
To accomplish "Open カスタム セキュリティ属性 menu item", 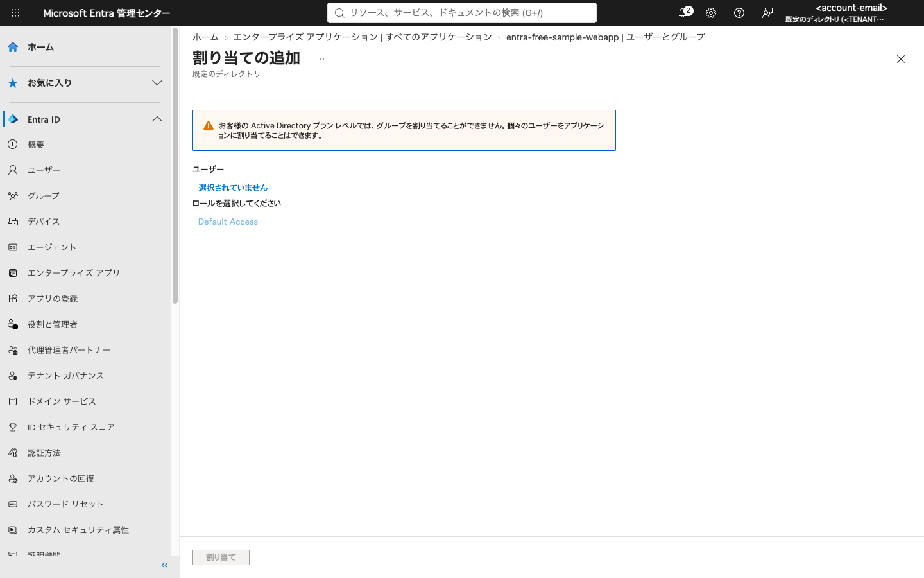I will 78,530.
